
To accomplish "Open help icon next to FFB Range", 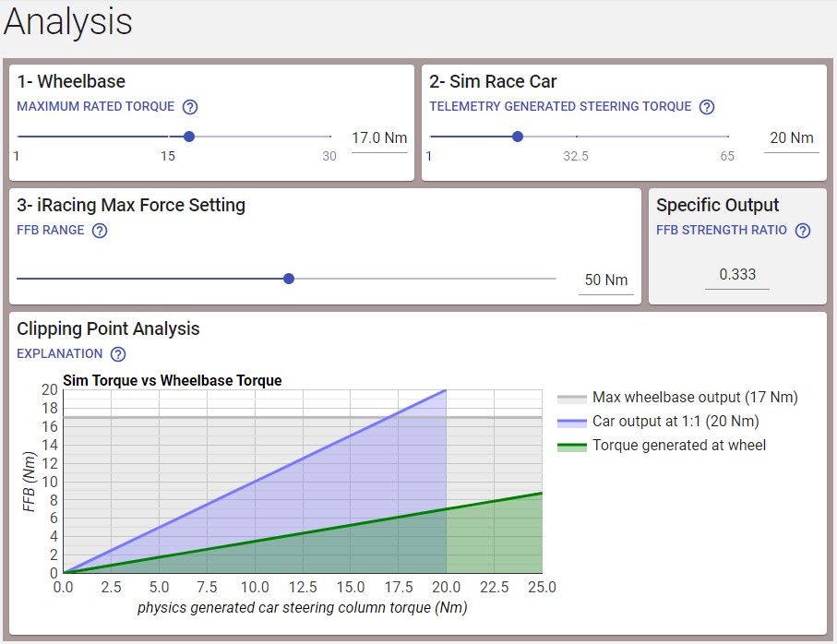I will [100, 231].
